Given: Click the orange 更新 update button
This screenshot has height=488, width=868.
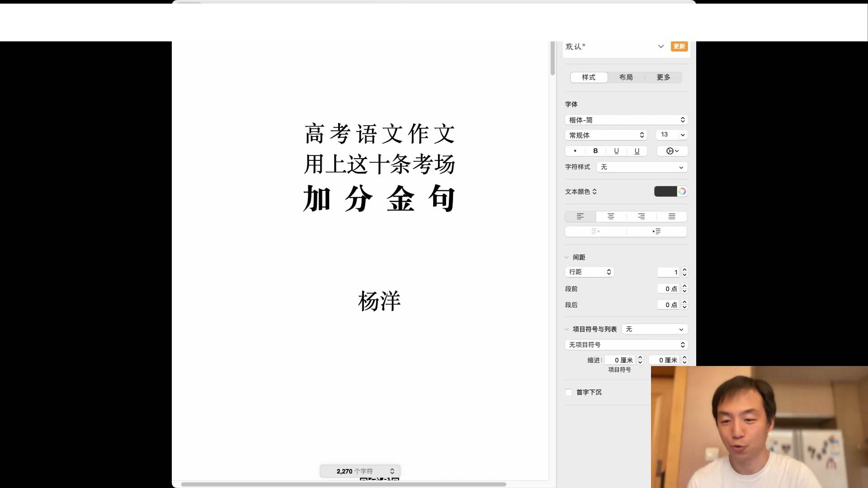Looking at the screenshot, I should [679, 47].
